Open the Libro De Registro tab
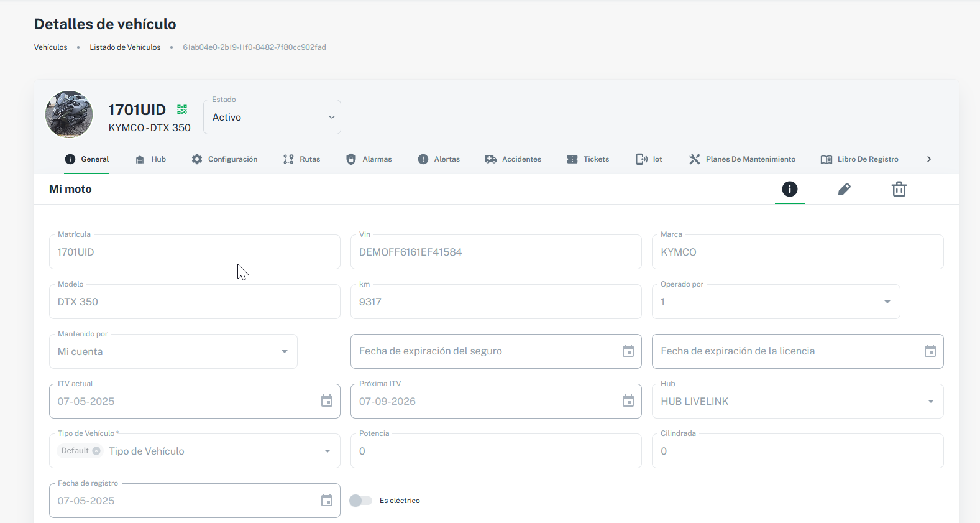This screenshot has height=523, width=980. 859,159
